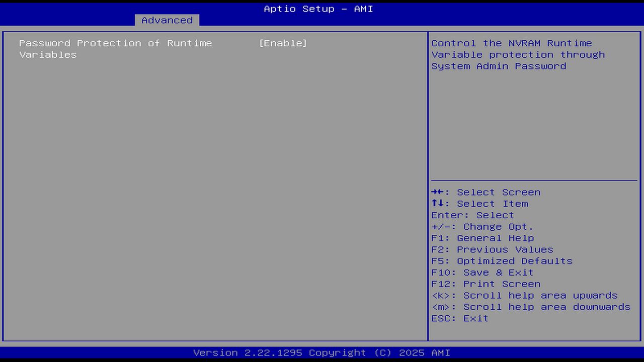This screenshot has height=362, width=644.
Task: Click the 'F2: Previous Values' hint
Action: 493,250
